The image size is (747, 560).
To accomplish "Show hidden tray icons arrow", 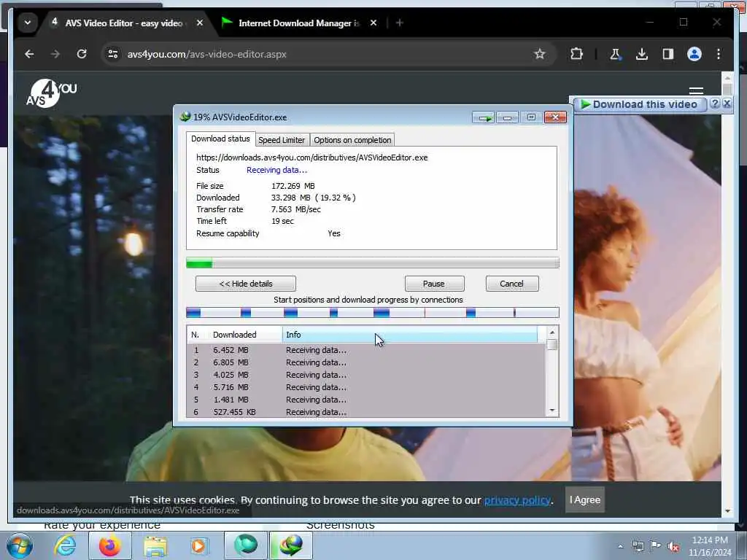I will pos(620,547).
